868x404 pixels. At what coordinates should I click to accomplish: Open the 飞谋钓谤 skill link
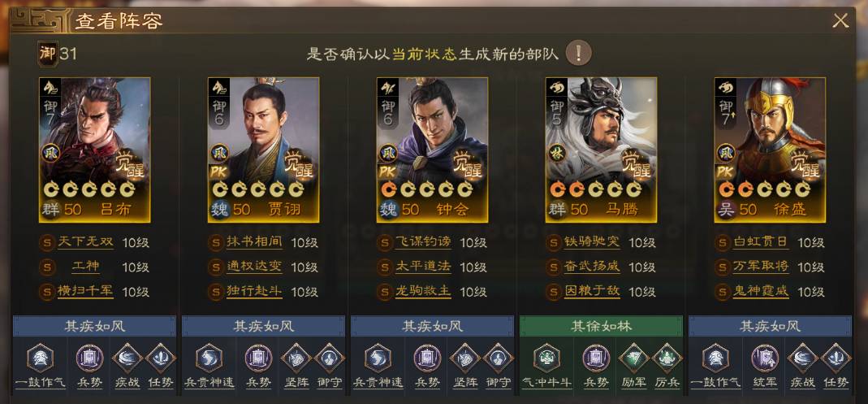(423, 242)
